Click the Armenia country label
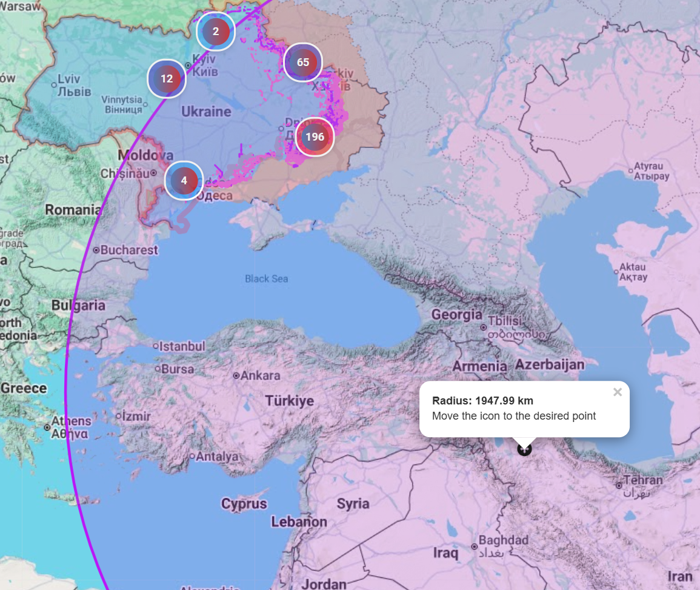Image resolution: width=700 pixels, height=590 pixels. (x=480, y=367)
